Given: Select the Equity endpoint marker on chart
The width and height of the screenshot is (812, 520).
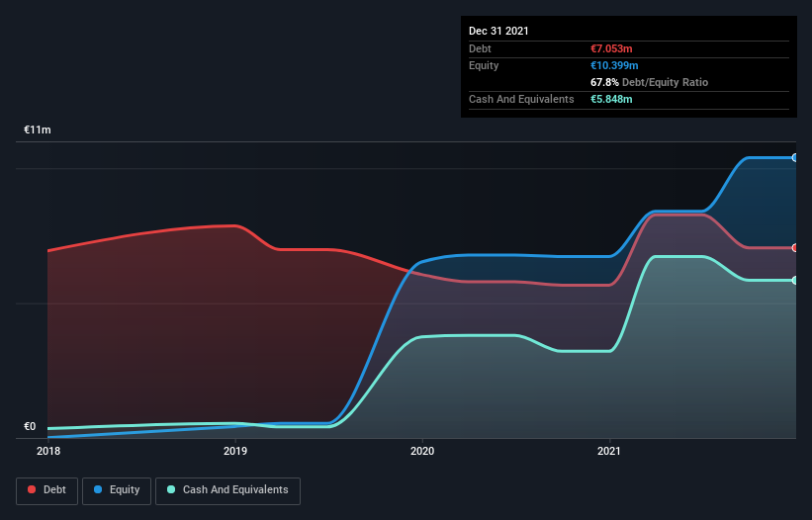Looking at the screenshot, I should click(x=795, y=158).
